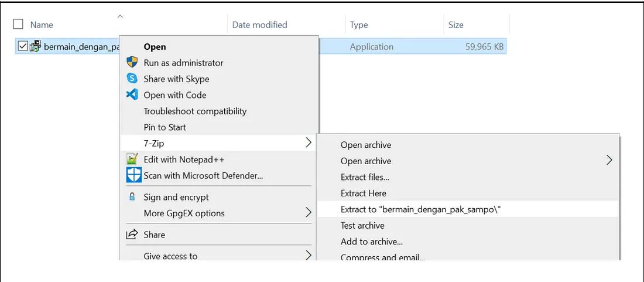
Task: Click the Notepad++ icon in menu
Action: 132,159
